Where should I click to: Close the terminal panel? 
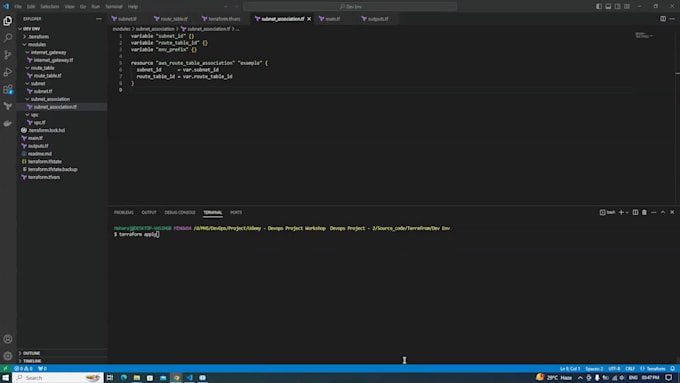(x=672, y=213)
